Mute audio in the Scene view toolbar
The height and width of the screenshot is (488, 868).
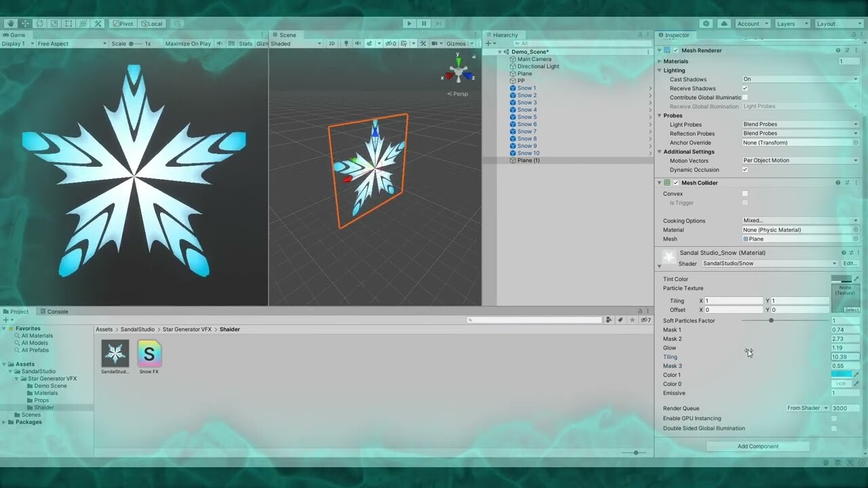359,43
